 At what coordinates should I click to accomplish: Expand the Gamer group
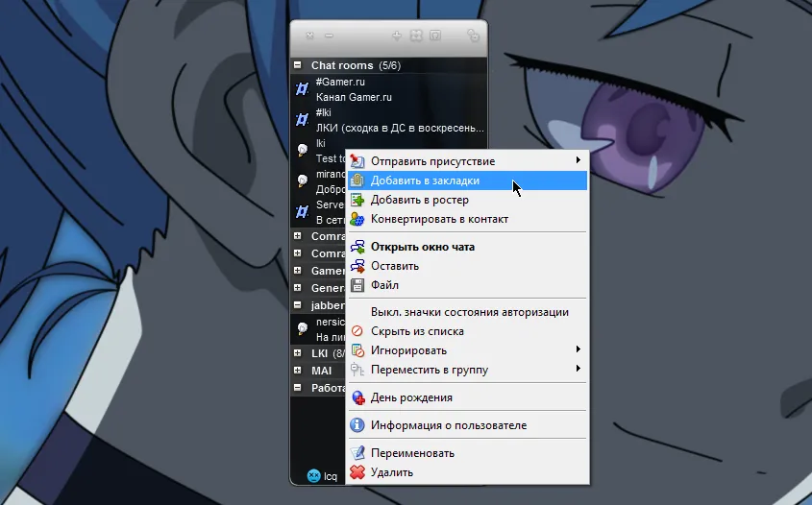[x=297, y=270]
